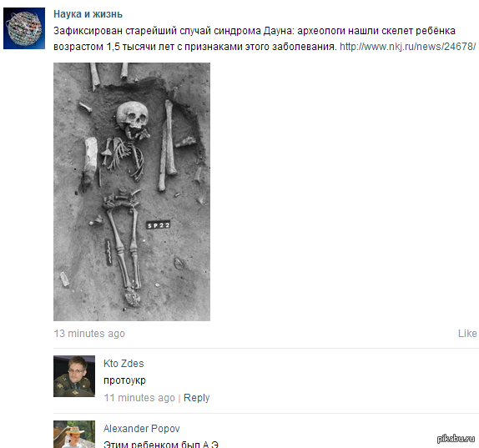Click the post headline about синдрома Дауна
Viewport: 479px width, 448px height.
click(x=255, y=31)
